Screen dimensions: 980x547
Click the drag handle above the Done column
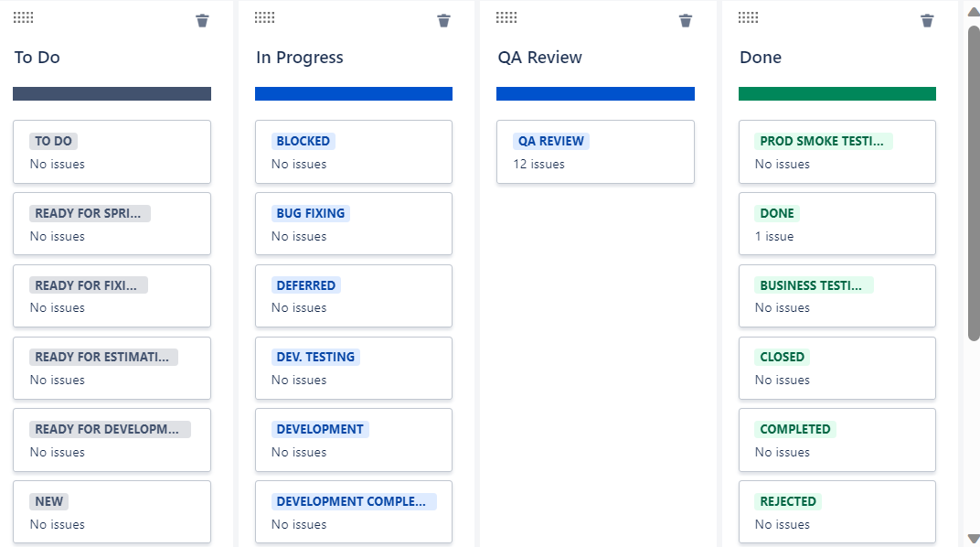click(747, 16)
